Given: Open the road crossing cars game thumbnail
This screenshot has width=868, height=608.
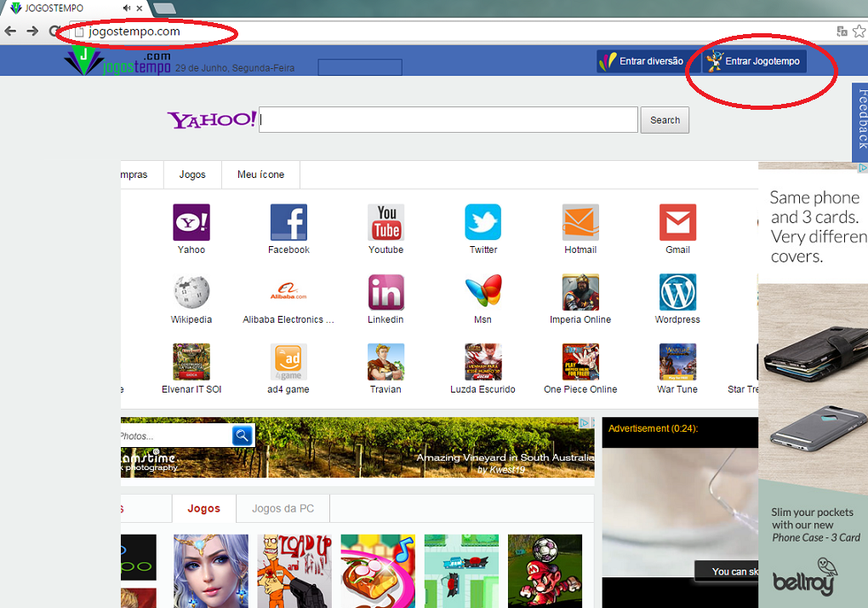Looking at the screenshot, I should (x=462, y=571).
